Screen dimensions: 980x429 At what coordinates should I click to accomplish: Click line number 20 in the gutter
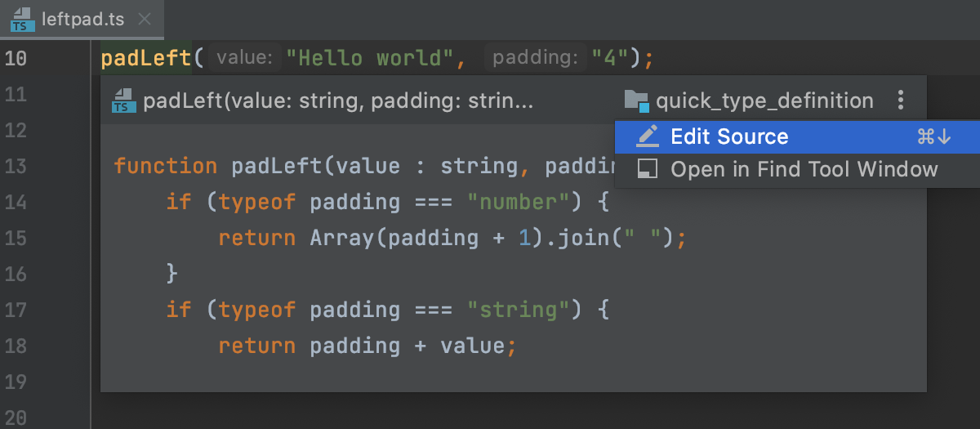[x=16, y=417]
